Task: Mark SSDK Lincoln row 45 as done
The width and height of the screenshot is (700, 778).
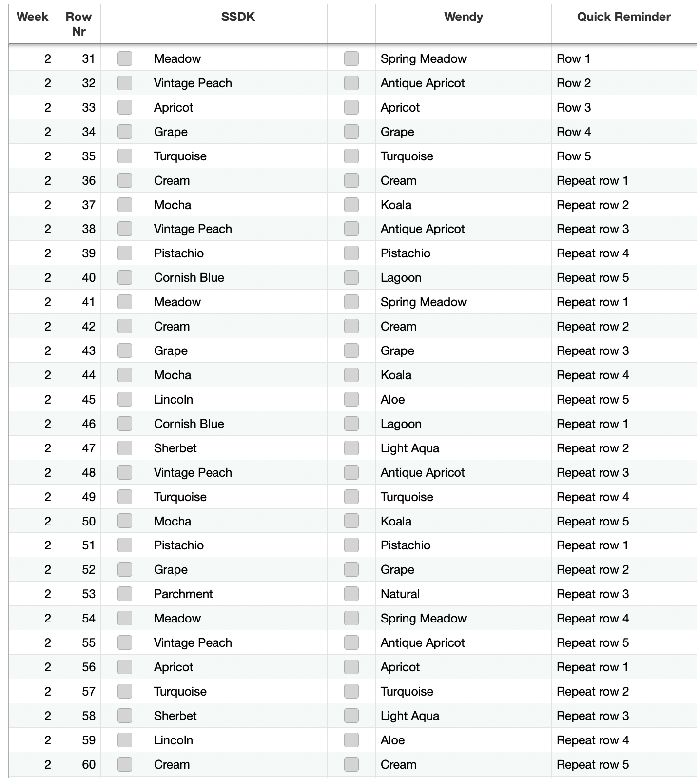Action: click(x=125, y=399)
